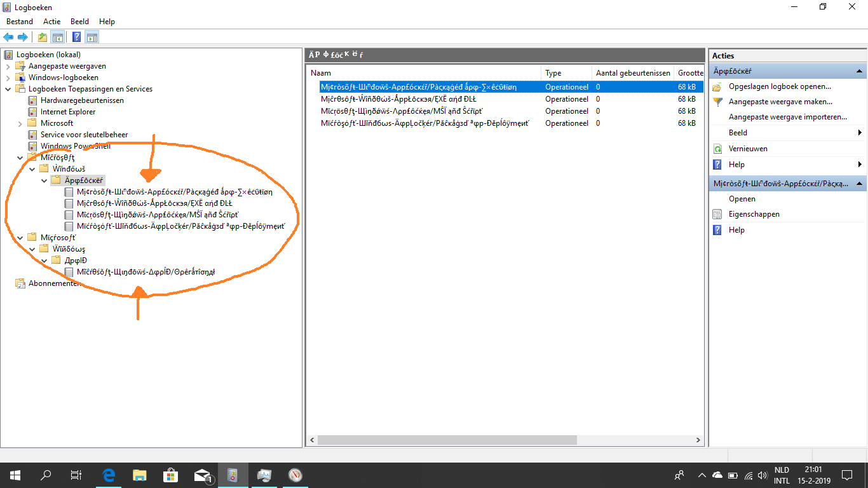Click the toolbar Help question mark icon

pyautogui.click(x=76, y=36)
